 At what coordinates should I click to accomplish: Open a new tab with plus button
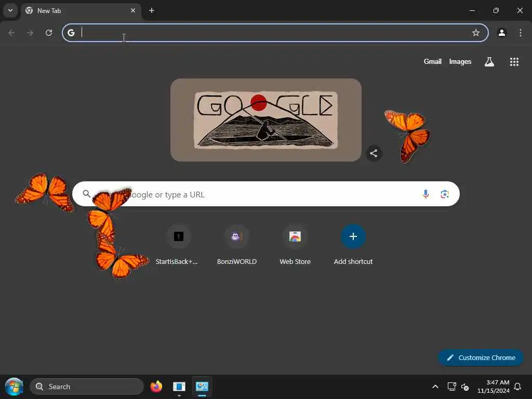152,10
